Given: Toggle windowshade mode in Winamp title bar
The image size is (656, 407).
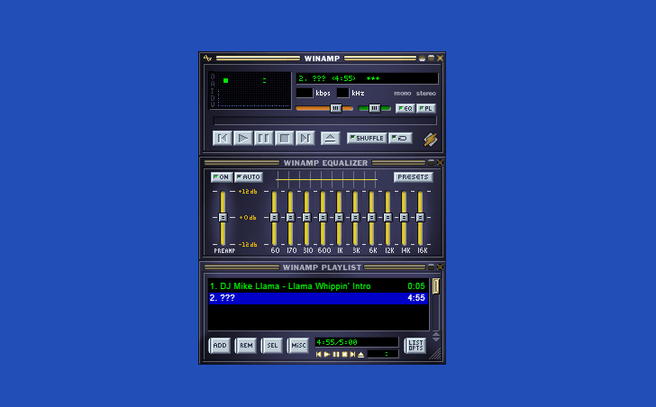Looking at the screenshot, I should tap(431, 58).
